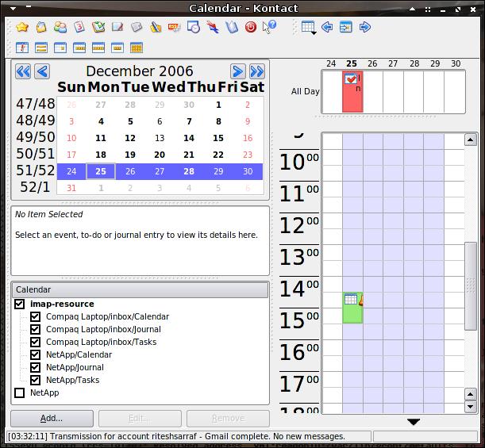Uncheck the imap-resource checkbox
Image resolution: width=485 pixels, height=448 pixels.
point(19,304)
